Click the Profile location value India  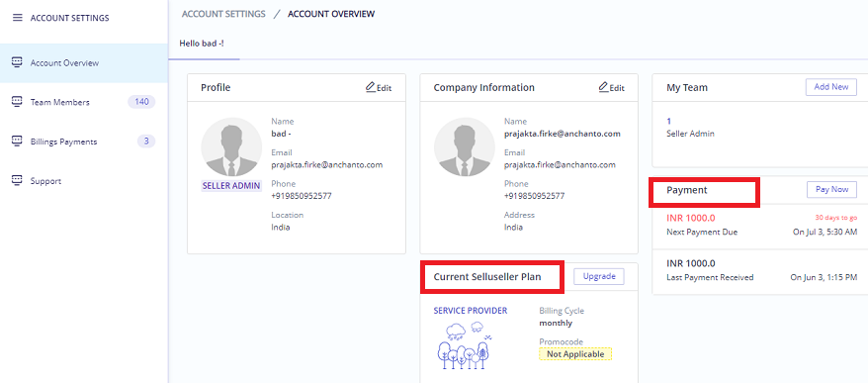coord(281,228)
